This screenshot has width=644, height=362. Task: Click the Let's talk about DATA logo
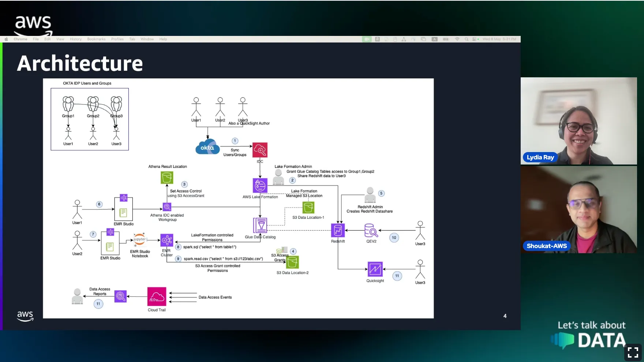[x=589, y=335]
